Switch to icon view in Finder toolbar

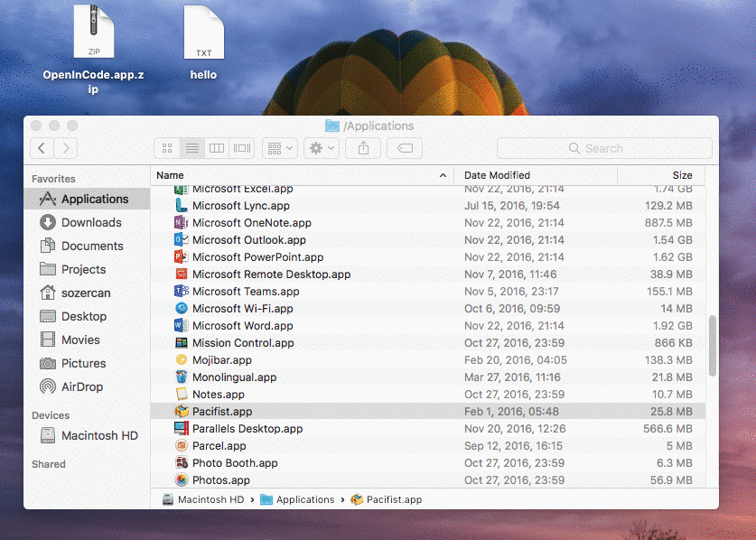167,148
